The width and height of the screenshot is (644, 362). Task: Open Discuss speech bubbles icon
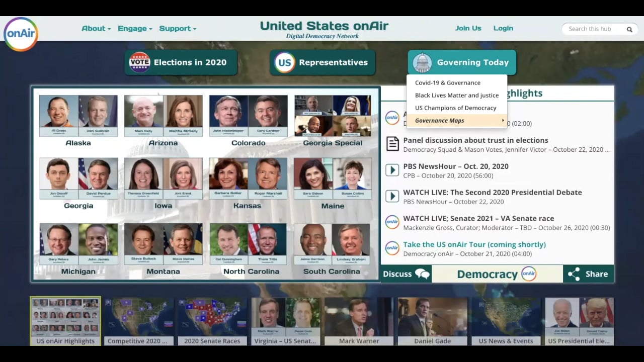(422, 274)
